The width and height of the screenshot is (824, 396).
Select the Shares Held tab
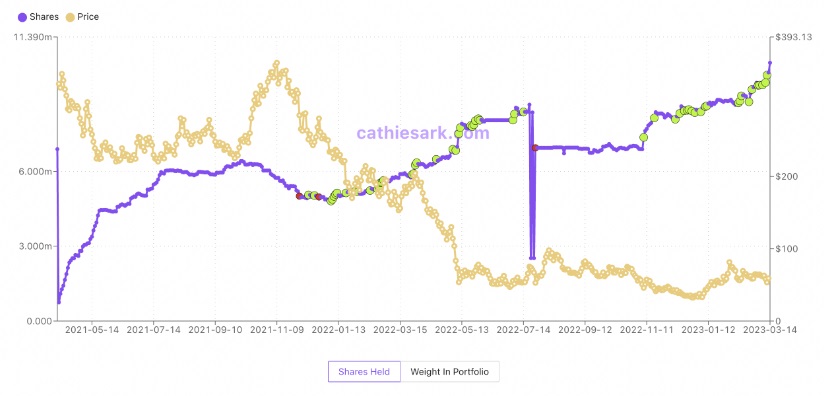coord(364,372)
